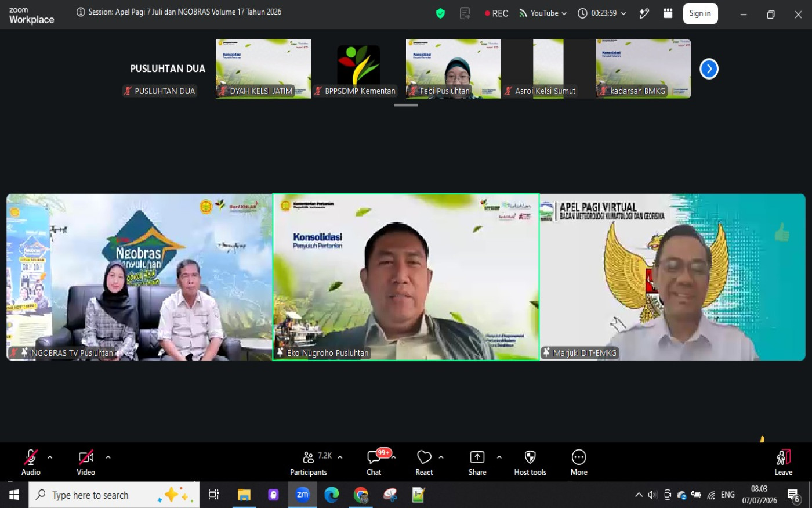Click the React heart icon
Screen dimensions: 812x508
coord(424,463)
